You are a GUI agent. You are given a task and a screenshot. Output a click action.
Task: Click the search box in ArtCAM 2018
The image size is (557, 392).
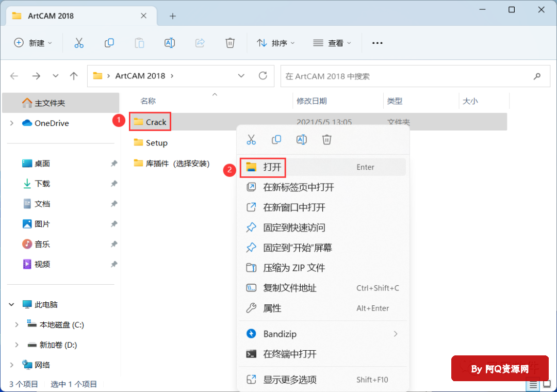pos(415,76)
